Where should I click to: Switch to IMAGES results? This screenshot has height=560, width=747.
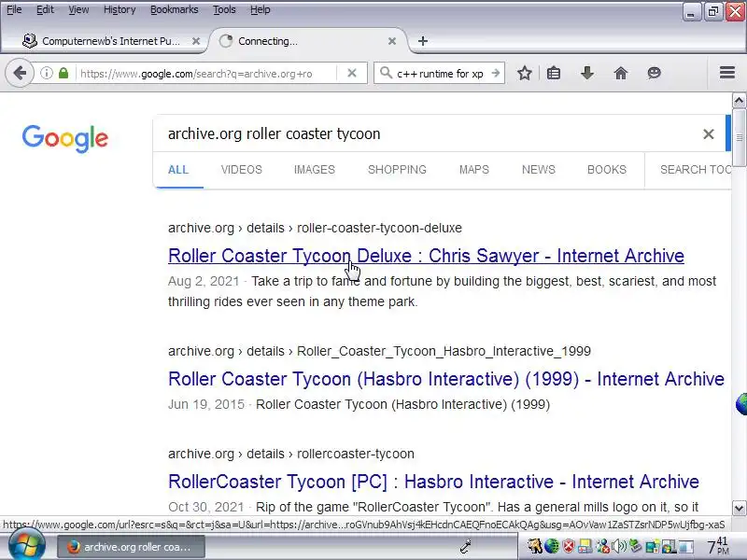(315, 170)
